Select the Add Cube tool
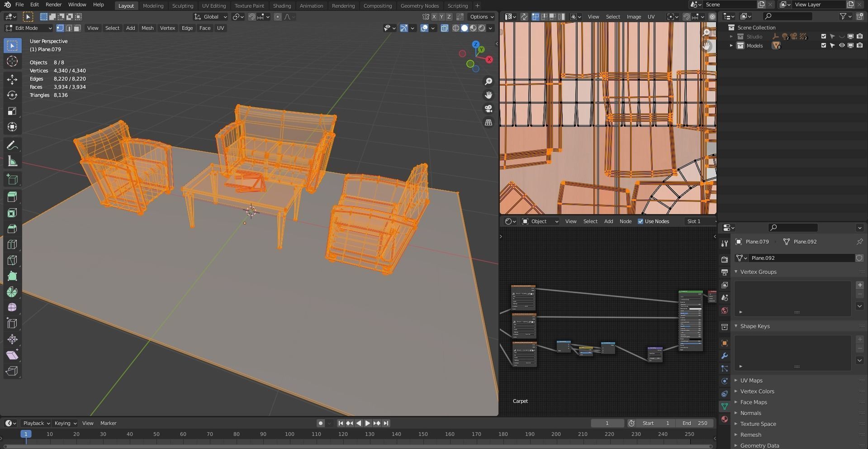Image resolution: width=868 pixels, height=449 pixels. point(12,180)
